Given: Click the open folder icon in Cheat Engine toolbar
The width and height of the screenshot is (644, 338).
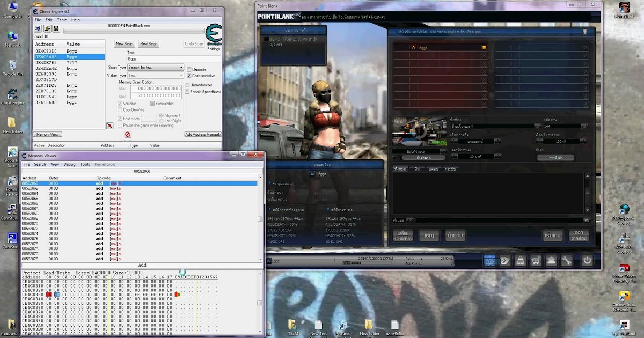Looking at the screenshot, I should coord(47,28).
